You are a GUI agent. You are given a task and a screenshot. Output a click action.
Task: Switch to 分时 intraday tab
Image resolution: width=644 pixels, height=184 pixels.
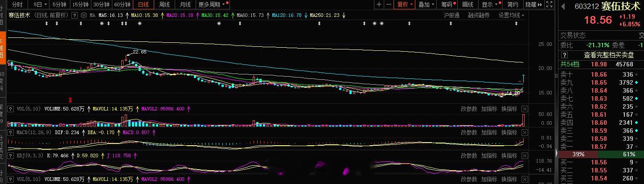(17, 4)
